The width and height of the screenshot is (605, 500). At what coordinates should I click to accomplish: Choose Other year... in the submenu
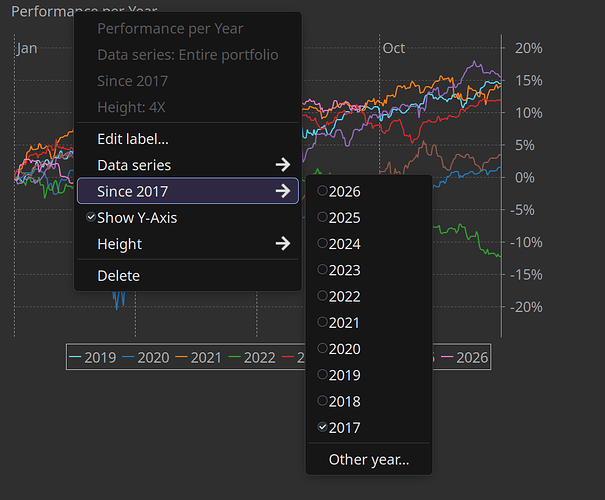pos(368,459)
